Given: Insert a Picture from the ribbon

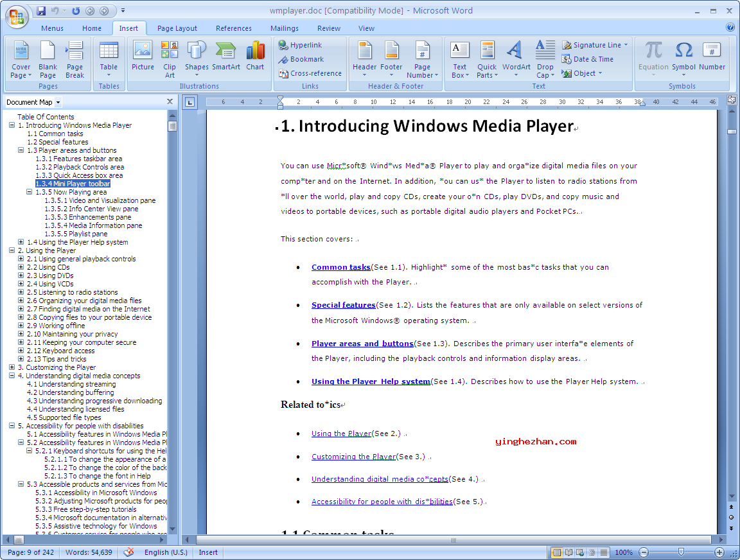Looking at the screenshot, I should [143, 57].
